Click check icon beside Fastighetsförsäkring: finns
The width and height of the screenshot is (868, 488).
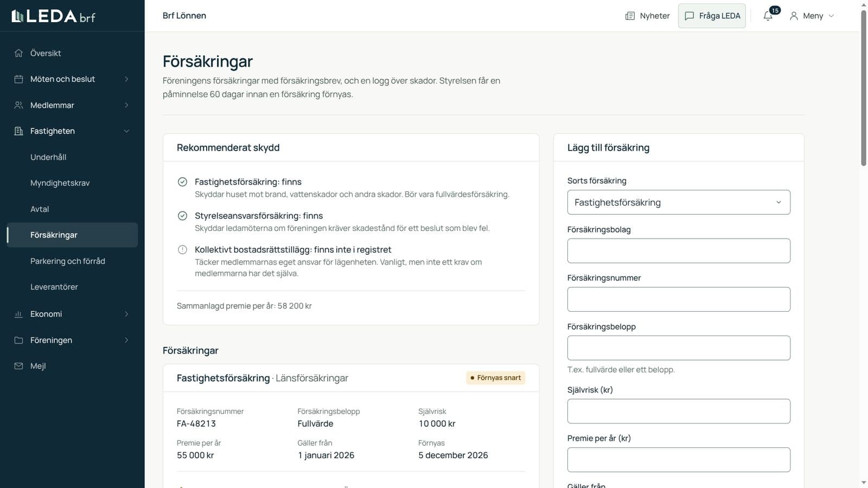point(182,182)
